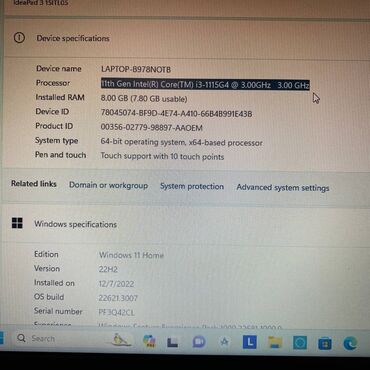Select the highlighted 11th Gen Intel processor text
The height and width of the screenshot is (370, 370).
coord(205,84)
